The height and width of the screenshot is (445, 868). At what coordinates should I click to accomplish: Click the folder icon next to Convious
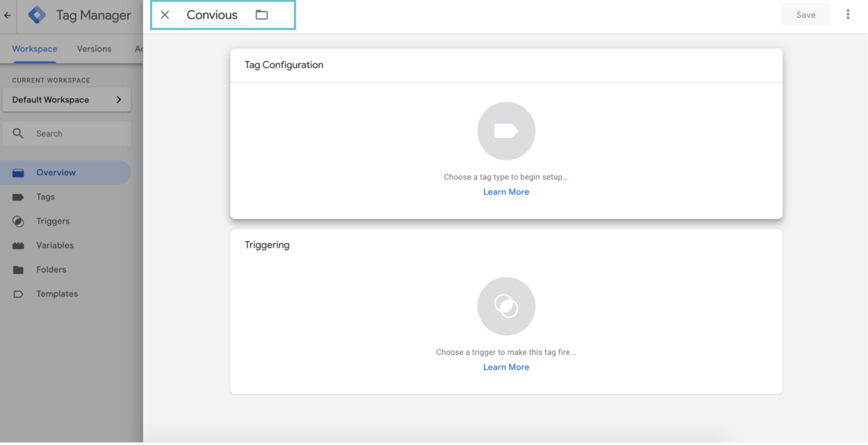[261, 15]
